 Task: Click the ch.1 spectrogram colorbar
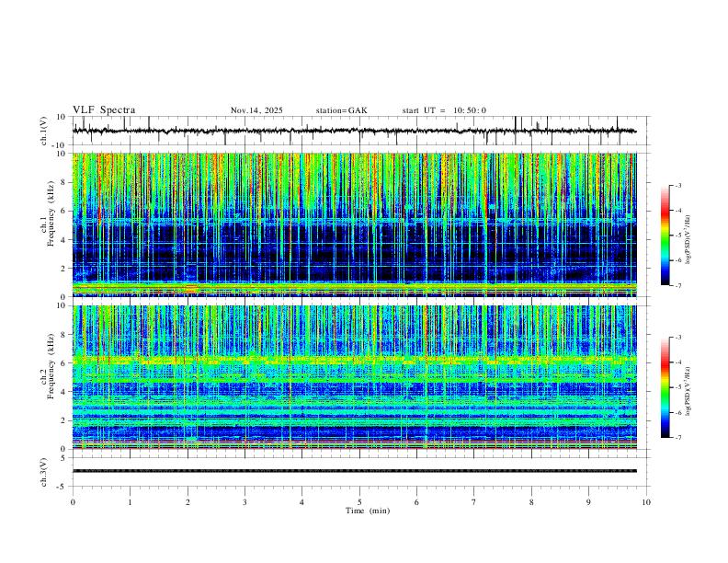[x=665, y=236]
